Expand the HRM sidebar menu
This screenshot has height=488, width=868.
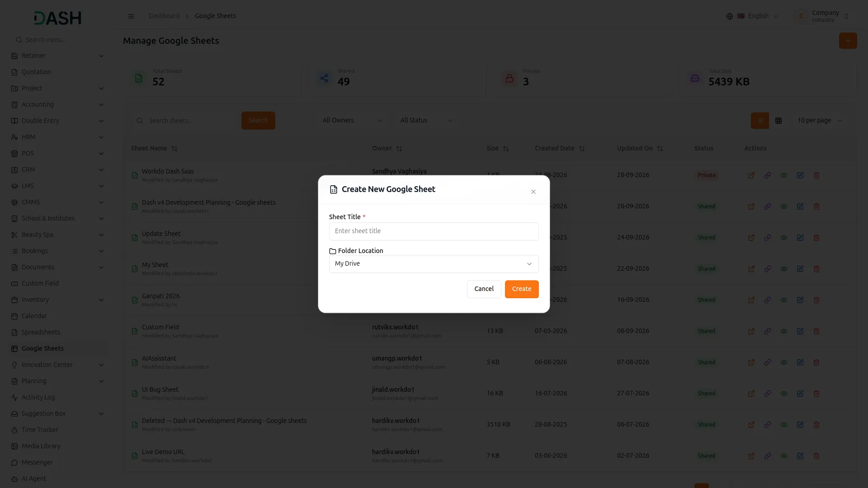click(57, 137)
